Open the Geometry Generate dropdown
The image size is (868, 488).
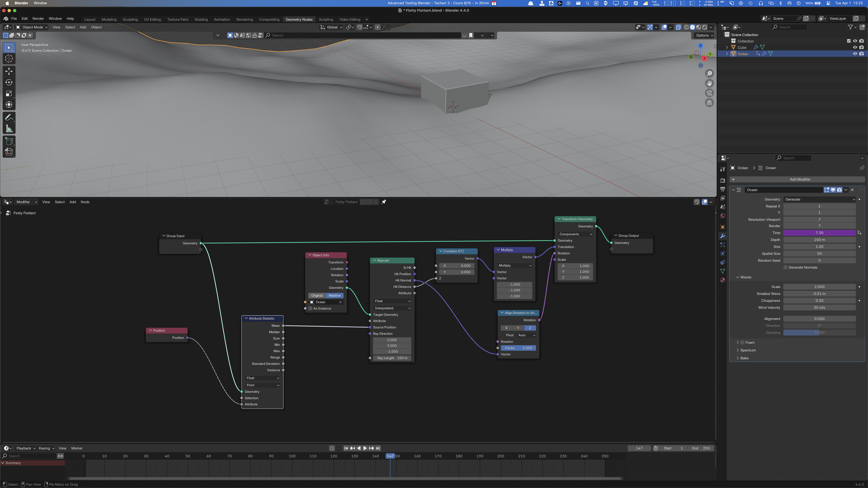coord(819,199)
